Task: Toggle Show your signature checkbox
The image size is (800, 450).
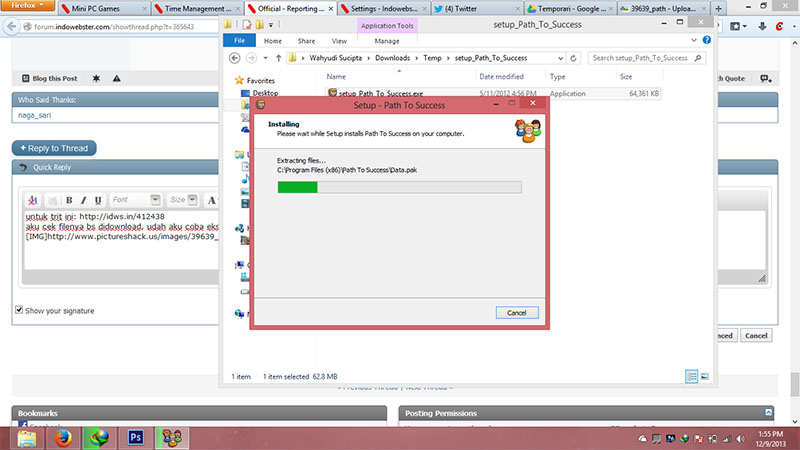Action: (19, 310)
